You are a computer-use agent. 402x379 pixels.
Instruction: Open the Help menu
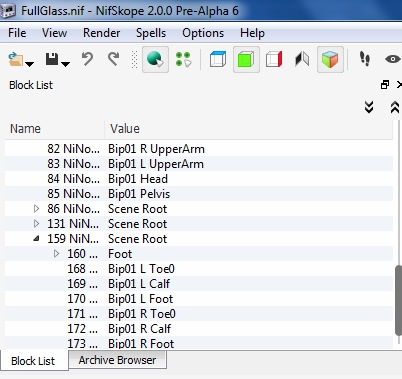252,33
